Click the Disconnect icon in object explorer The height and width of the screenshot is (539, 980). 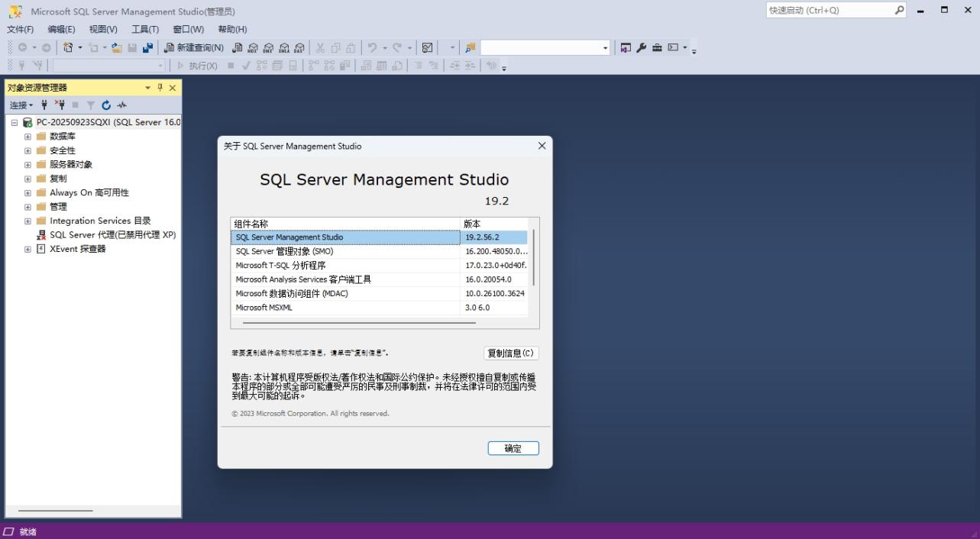(61, 105)
